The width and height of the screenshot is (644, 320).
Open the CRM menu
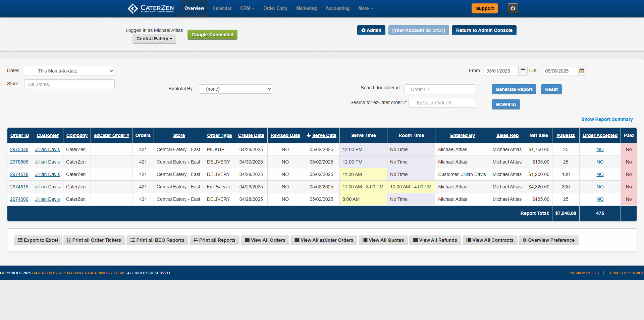pyautogui.click(x=247, y=8)
